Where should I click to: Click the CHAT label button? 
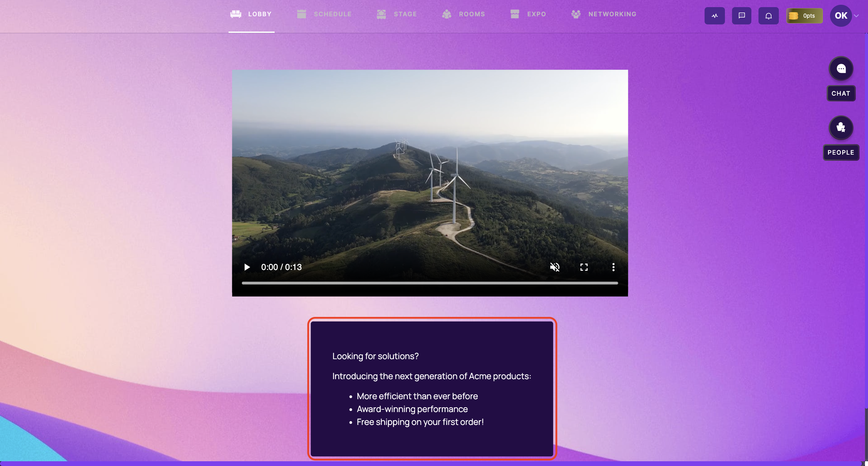click(x=841, y=93)
